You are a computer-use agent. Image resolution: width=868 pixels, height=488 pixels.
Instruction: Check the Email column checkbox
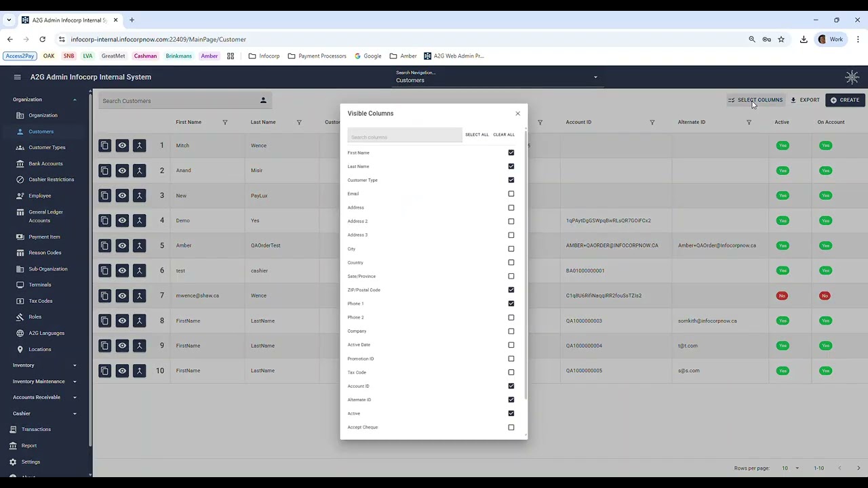[x=511, y=194]
